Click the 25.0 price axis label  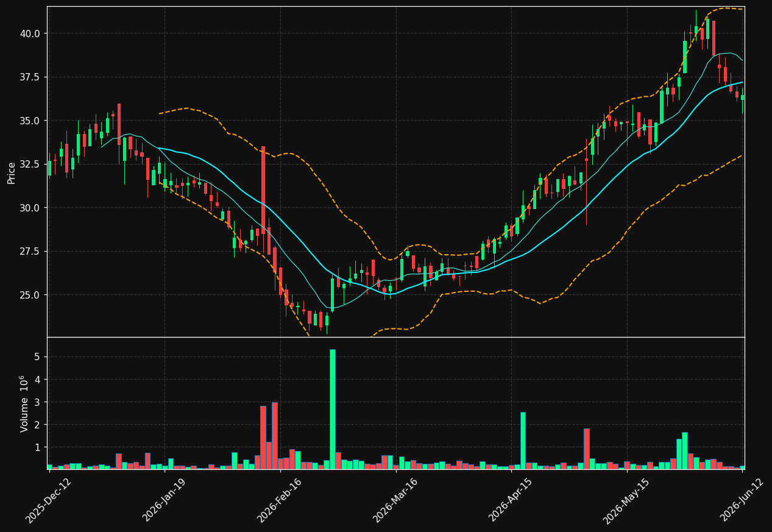pos(29,295)
